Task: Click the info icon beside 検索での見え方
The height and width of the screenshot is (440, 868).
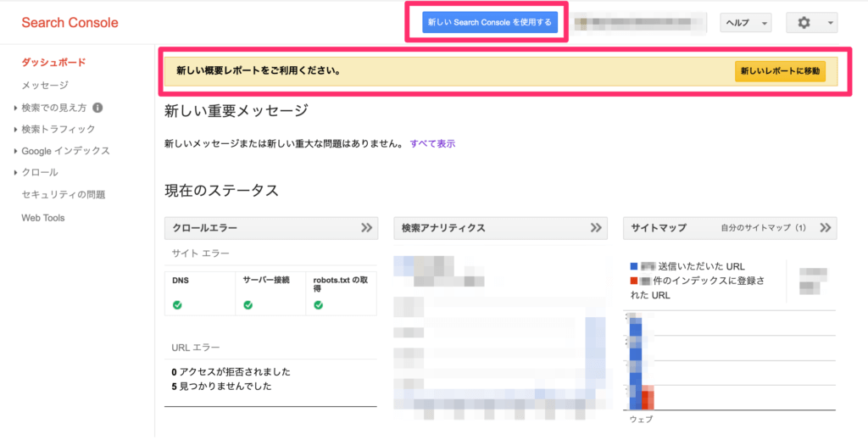Action: point(98,108)
